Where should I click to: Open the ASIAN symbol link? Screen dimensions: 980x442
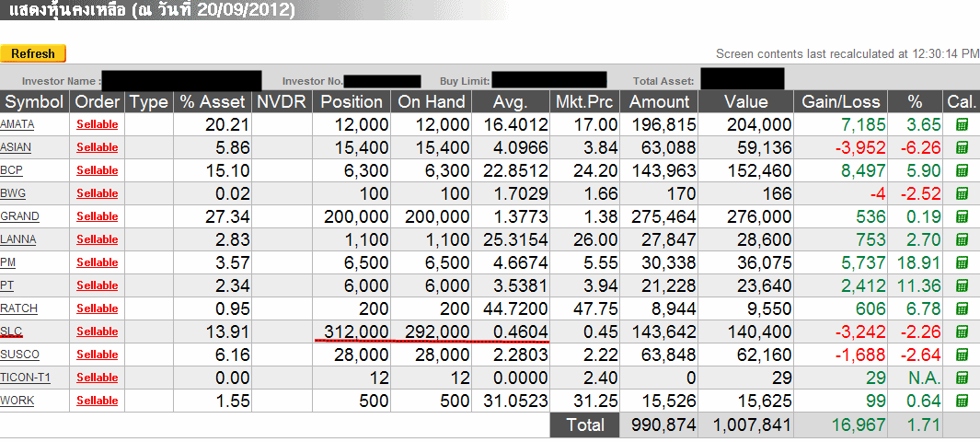coord(16,147)
